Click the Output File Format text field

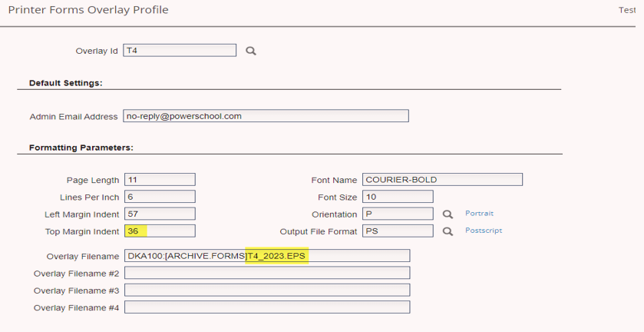point(398,231)
